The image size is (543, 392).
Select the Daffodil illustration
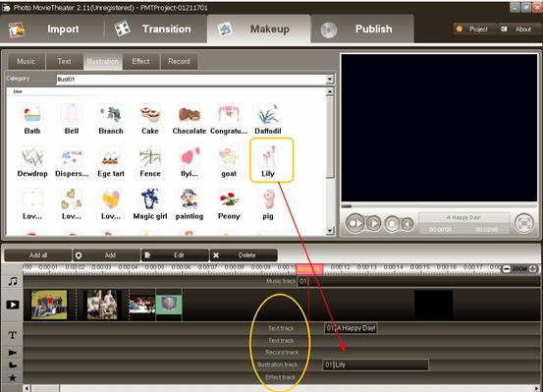click(268, 114)
